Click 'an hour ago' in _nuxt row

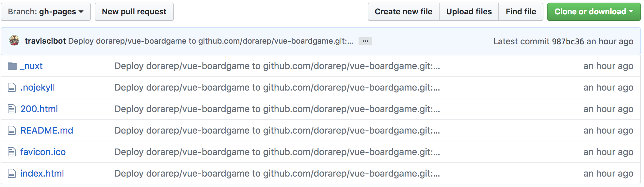pos(608,66)
